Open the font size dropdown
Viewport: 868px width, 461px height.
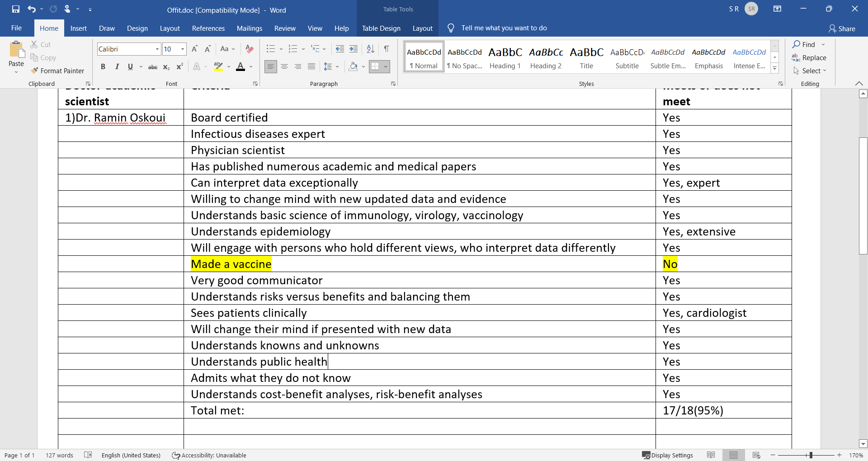183,49
